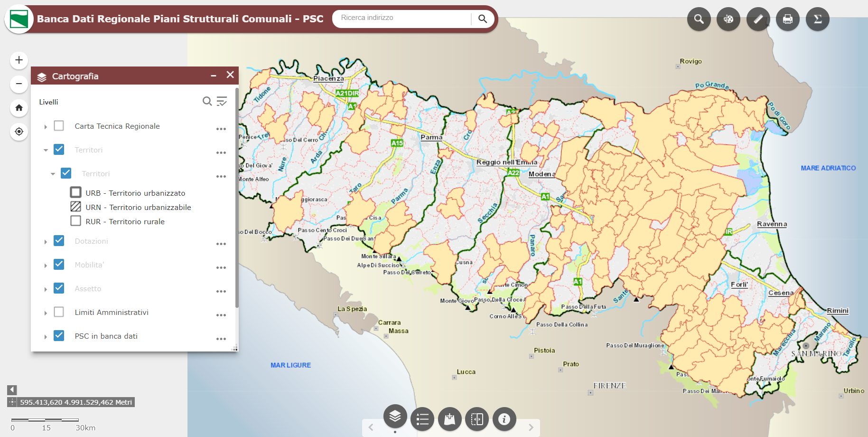The height and width of the screenshot is (437, 868).
Task: Open the layers list widget at bottom
Action: 395,417
